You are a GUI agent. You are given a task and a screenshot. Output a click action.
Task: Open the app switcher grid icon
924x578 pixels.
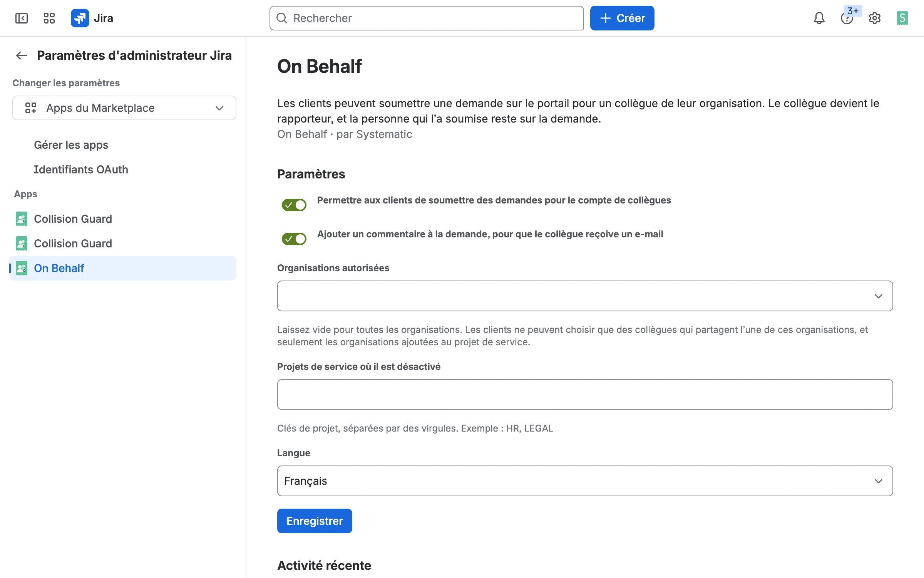[x=49, y=18]
